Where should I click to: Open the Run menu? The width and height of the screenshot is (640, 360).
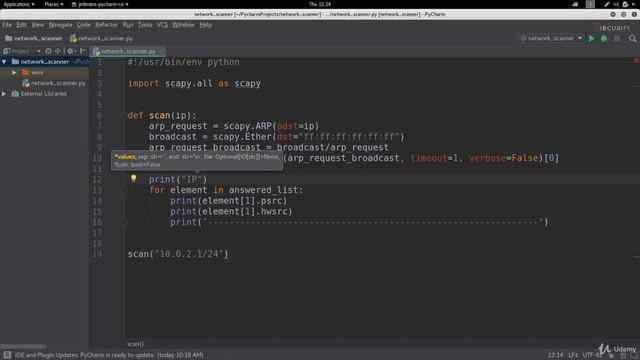pyautogui.click(x=128, y=25)
